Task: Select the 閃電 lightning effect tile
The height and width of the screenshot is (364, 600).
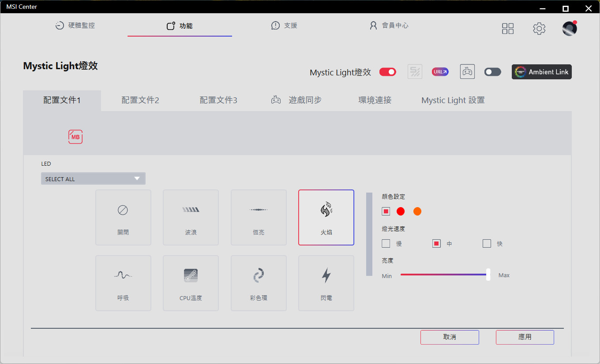Action: click(326, 283)
